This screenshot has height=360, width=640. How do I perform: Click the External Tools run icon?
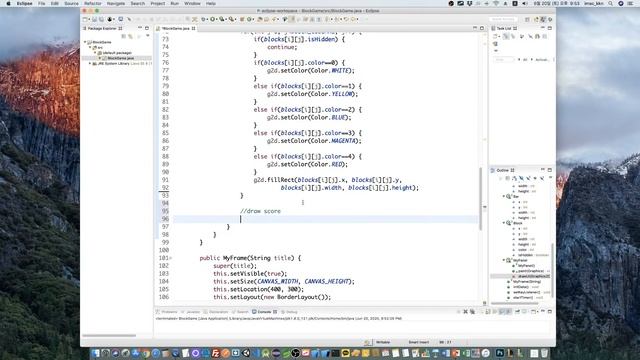231,19
